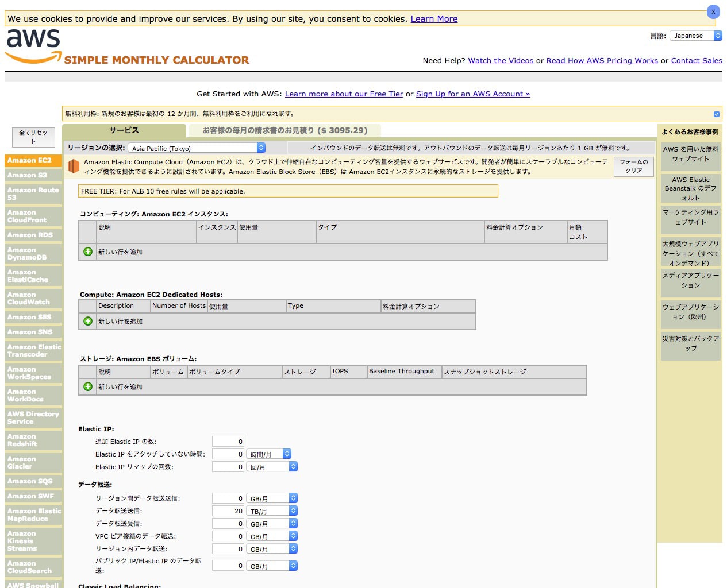Viewport: 727px width, 588px height.
Task: Click the data transfer in amount field
Action: (x=228, y=524)
